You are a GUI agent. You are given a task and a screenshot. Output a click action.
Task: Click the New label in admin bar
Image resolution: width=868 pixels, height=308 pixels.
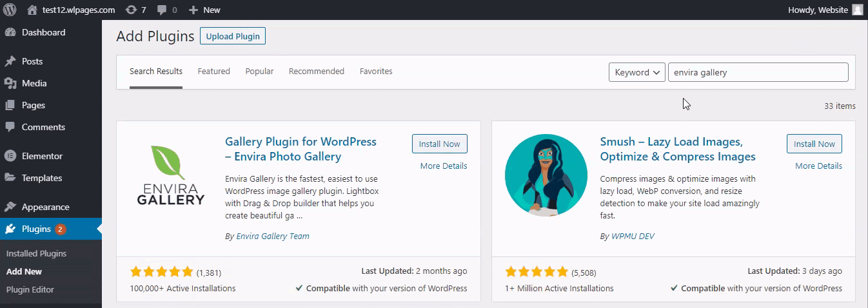tap(212, 10)
